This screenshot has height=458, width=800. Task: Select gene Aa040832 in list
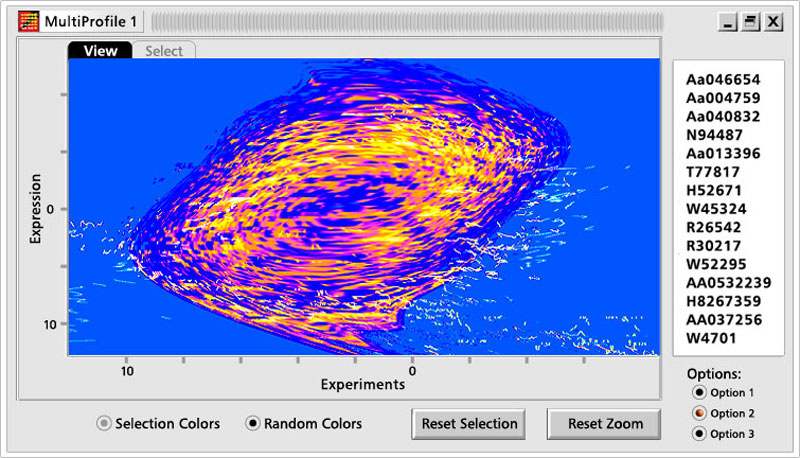[x=723, y=116]
